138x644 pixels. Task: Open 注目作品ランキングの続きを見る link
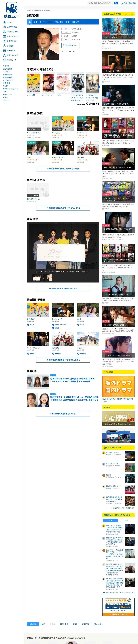tap(123, 508)
